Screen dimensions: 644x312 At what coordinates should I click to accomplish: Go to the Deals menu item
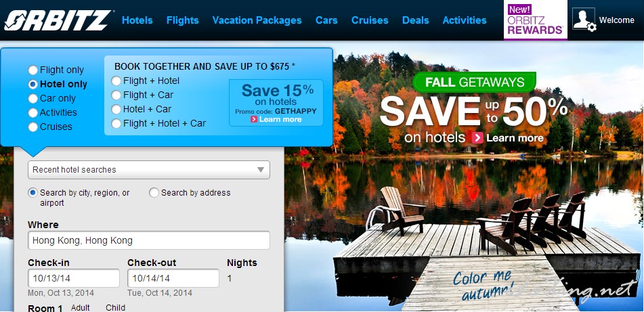tap(416, 20)
